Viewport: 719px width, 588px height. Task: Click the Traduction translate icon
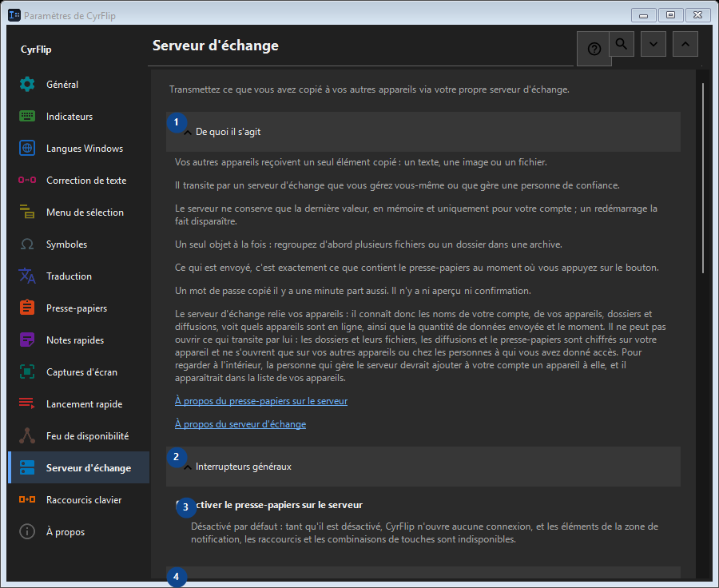[x=27, y=276]
